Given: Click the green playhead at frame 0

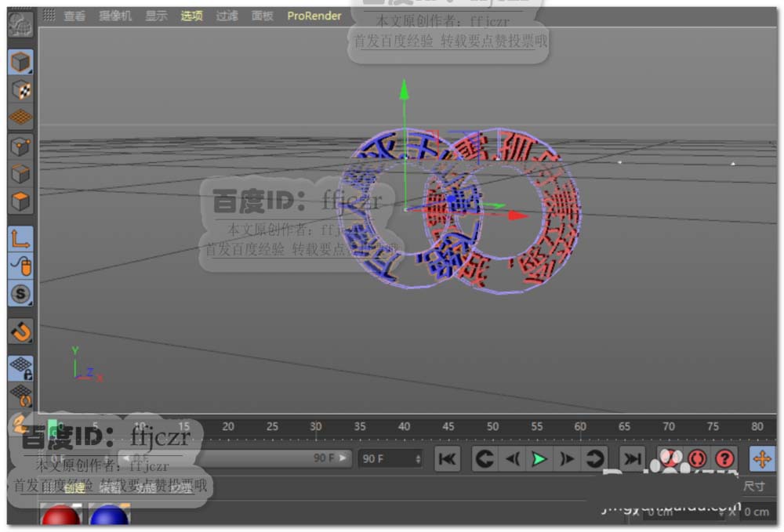Looking at the screenshot, I should coord(53,428).
